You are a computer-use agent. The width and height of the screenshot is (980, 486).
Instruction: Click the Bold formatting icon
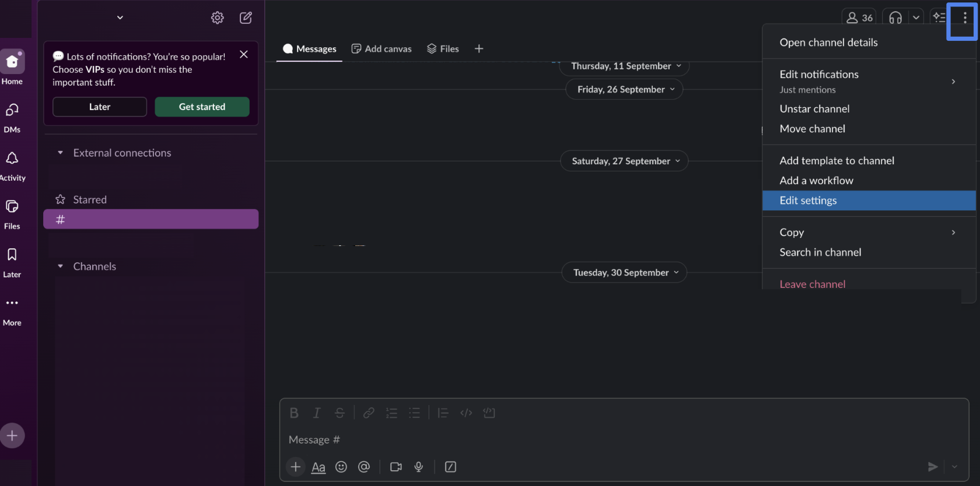[x=294, y=413]
